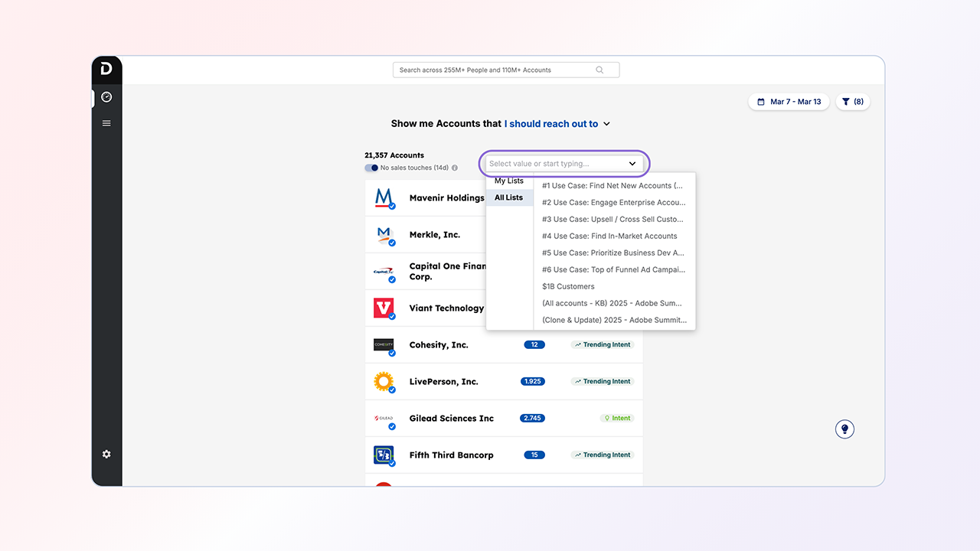This screenshot has height=551, width=980.
Task: Click the info icon beside No sales touches
Action: (455, 168)
